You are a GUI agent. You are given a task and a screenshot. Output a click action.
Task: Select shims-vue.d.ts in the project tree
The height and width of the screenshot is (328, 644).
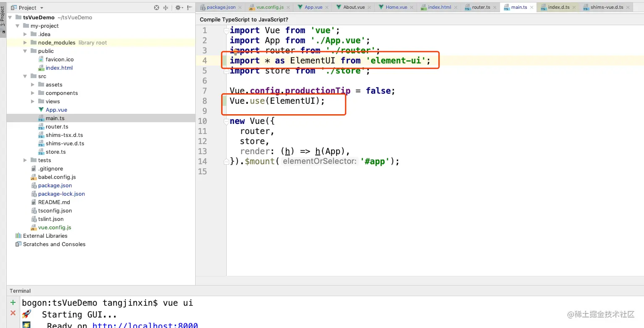tap(65, 144)
